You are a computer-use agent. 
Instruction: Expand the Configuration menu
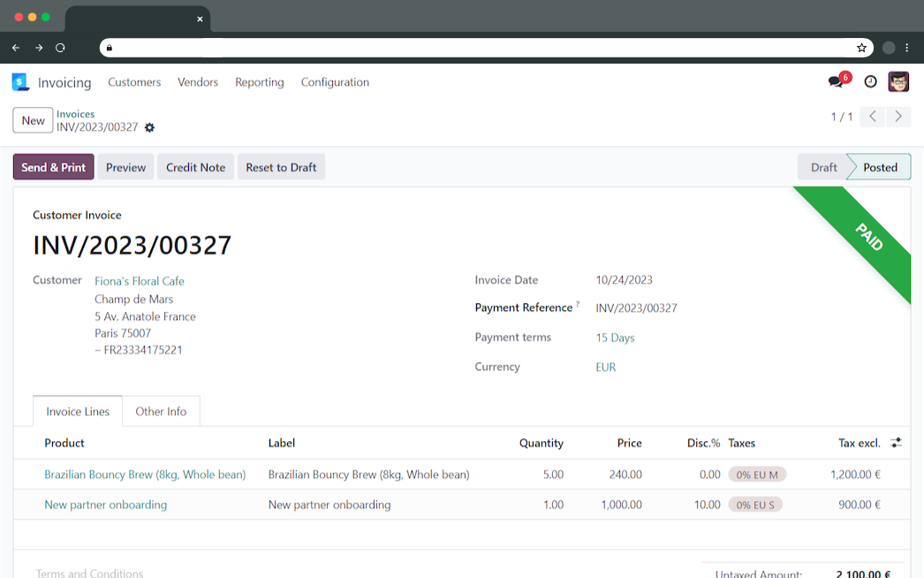(335, 82)
